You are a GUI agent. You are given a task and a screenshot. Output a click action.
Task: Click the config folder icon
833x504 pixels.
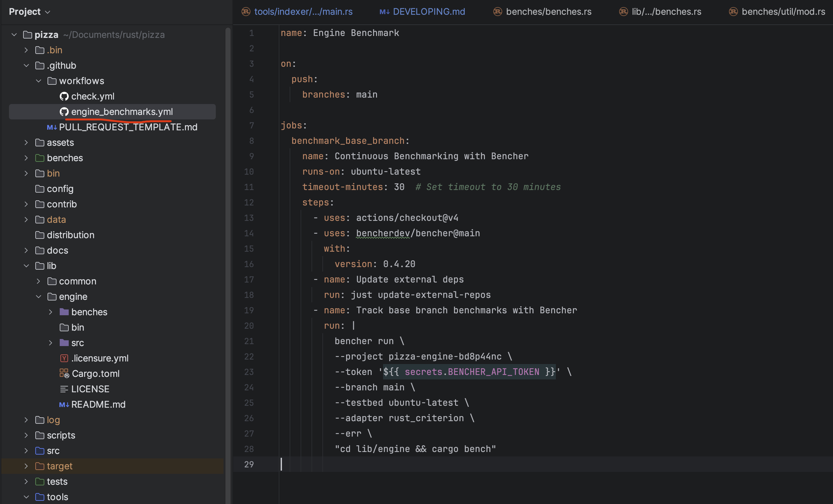[39, 189]
